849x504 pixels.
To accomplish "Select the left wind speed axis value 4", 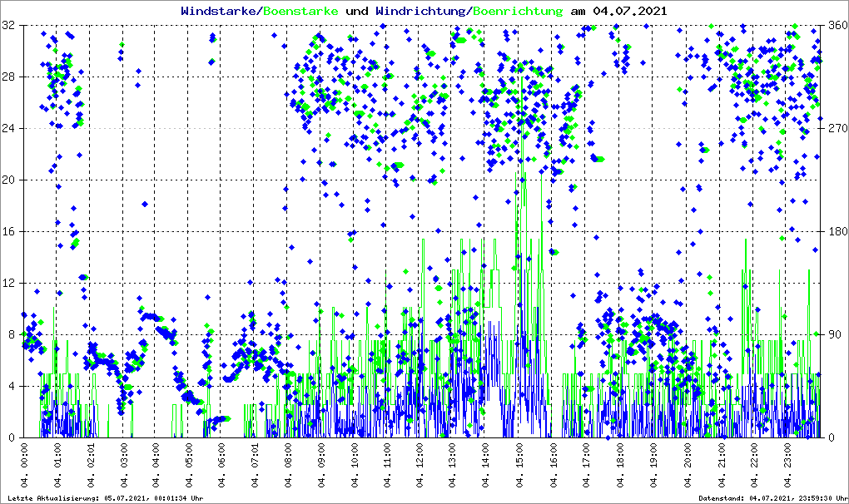I will click(12, 386).
